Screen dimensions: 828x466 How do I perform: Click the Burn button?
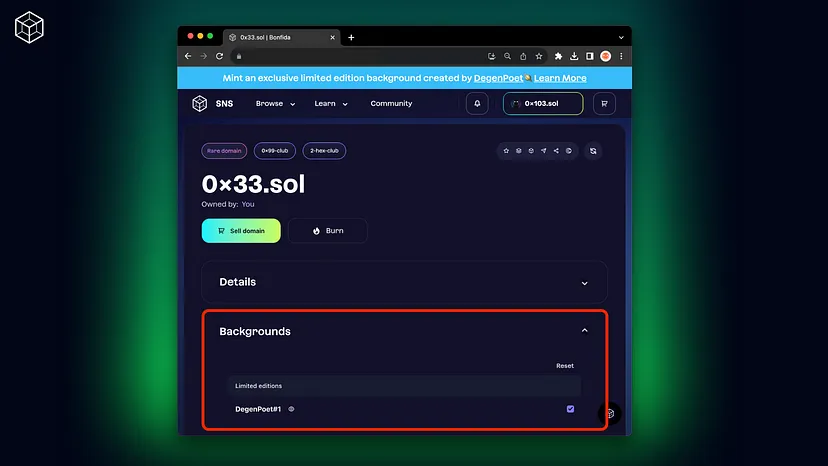(328, 231)
